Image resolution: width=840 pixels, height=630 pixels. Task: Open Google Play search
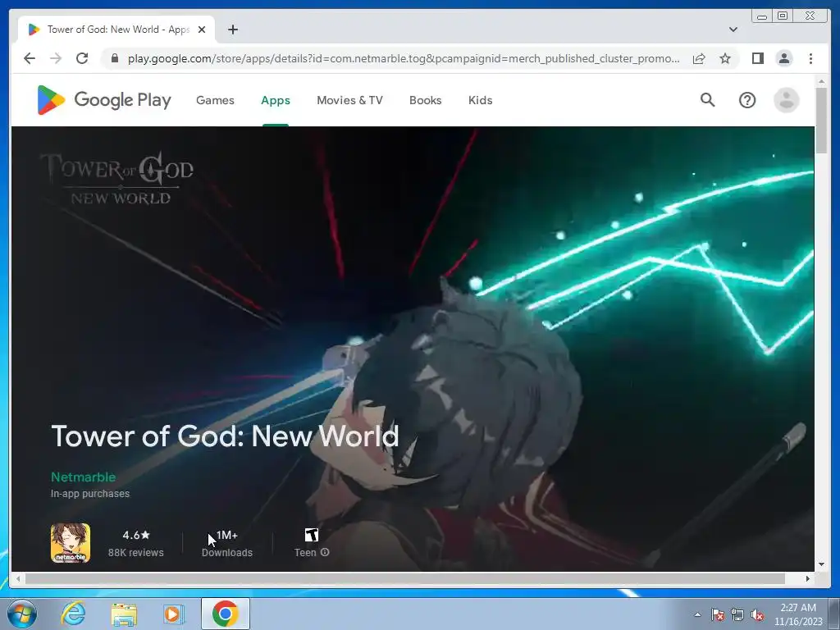click(708, 99)
